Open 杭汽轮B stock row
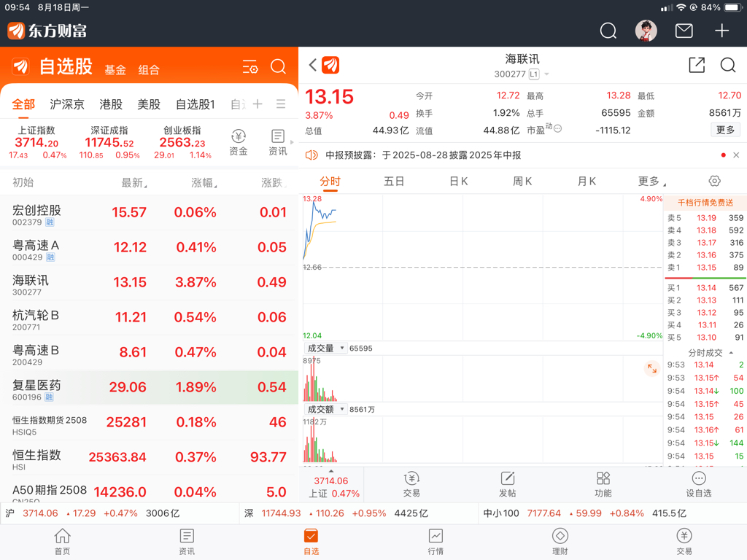747x560 pixels. tap(149, 318)
